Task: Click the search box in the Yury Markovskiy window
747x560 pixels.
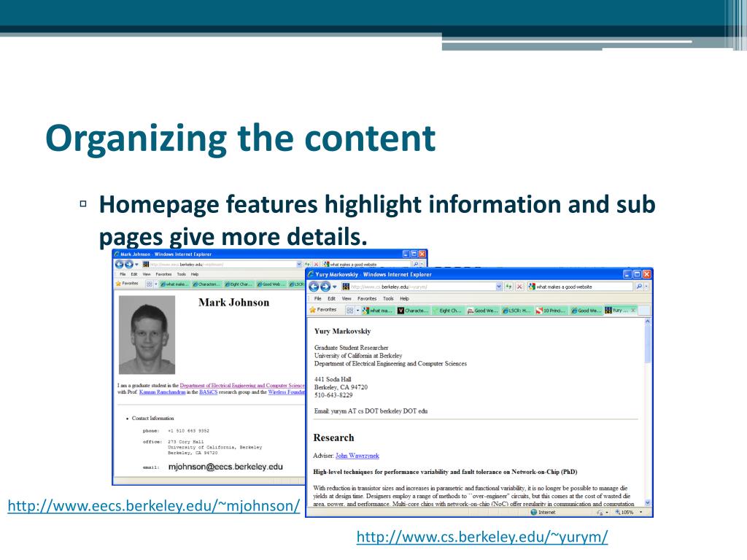Action: [580, 287]
